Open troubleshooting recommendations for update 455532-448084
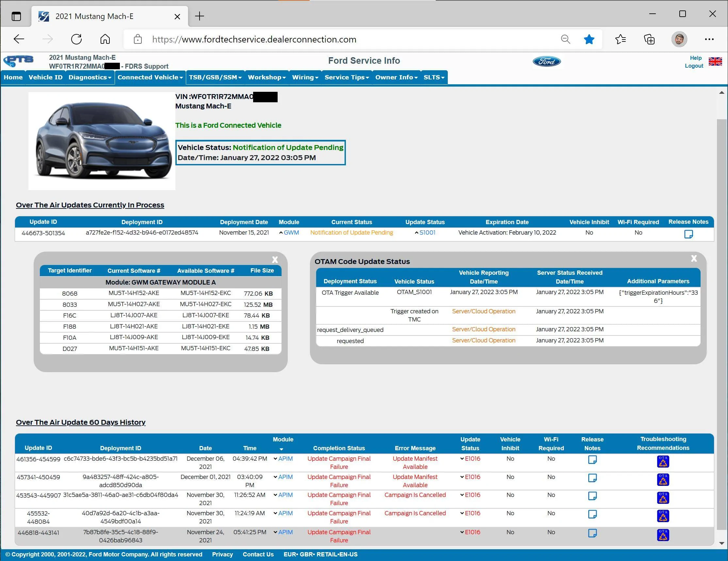The image size is (728, 561). (663, 516)
